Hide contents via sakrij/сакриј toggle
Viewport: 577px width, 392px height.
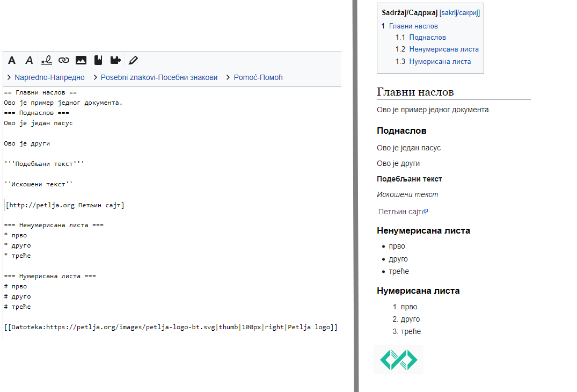tap(459, 12)
